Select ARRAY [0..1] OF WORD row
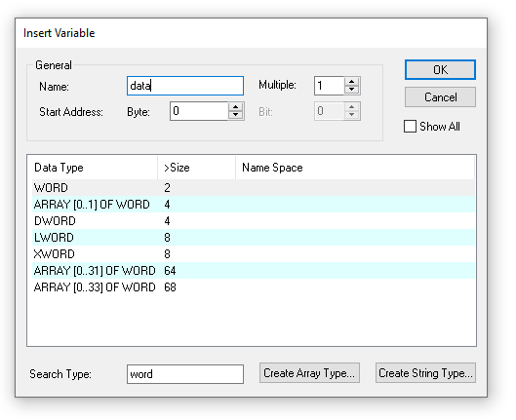Screen dimensions: 516x420 pyautogui.click(x=254, y=204)
